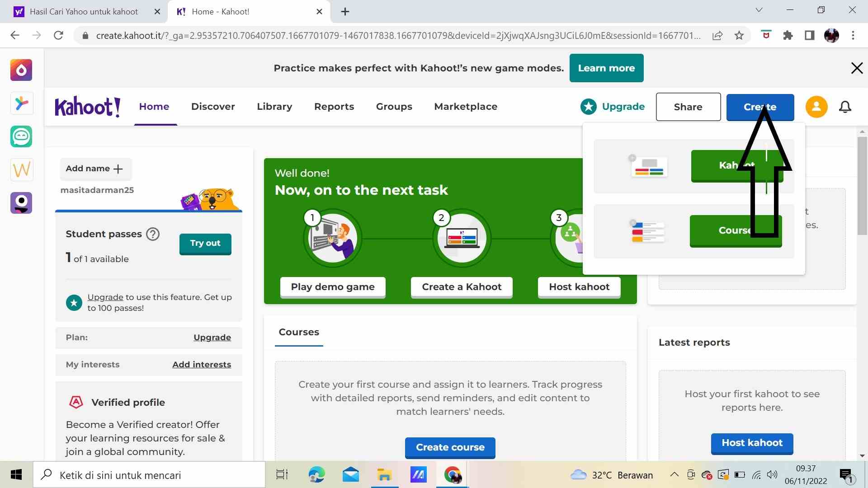This screenshot has width=868, height=488.
Task: Click Upgrade link next to Plan
Action: [212, 338]
